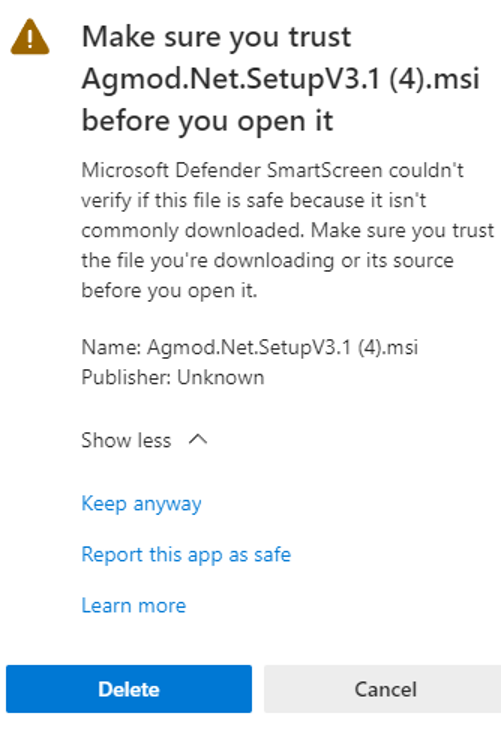
Task: Choose Keep anyway for the file
Action: point(141,504)
